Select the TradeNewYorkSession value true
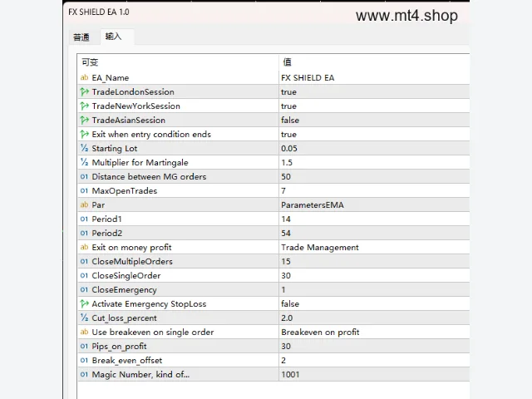Image resolution: width=532 pixels, height=399 pixels. (x=374, y=106)
